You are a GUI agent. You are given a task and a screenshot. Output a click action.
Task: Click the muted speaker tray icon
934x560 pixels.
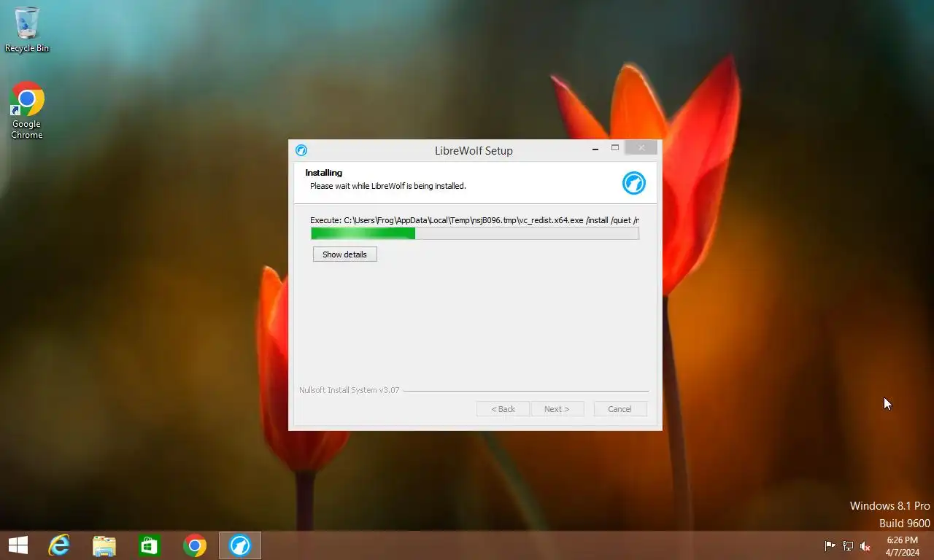[865, 545]
